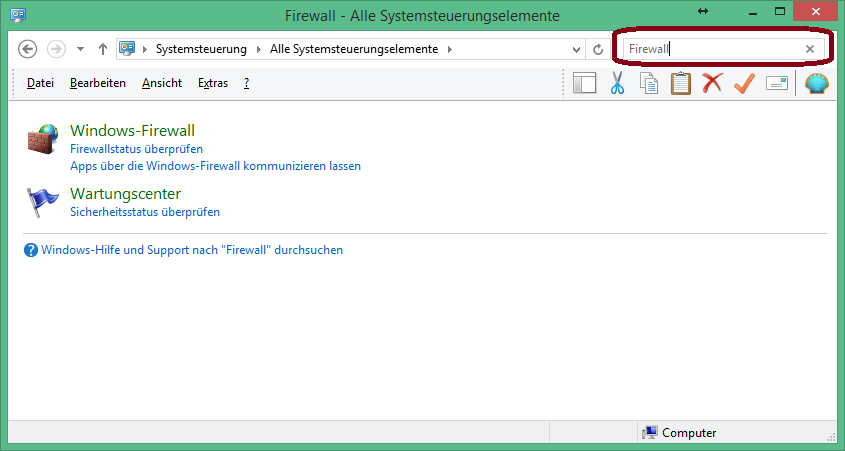The image size is (845, 451).
Task: Click the properties card toolbar icon
Action: click(x=776, y=84)
